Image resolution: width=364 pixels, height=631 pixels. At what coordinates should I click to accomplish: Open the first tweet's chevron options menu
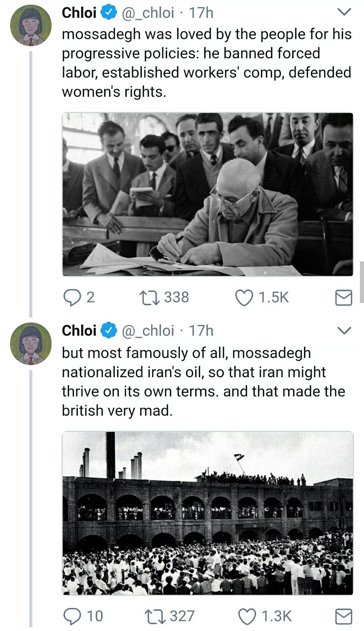(344, 12)
